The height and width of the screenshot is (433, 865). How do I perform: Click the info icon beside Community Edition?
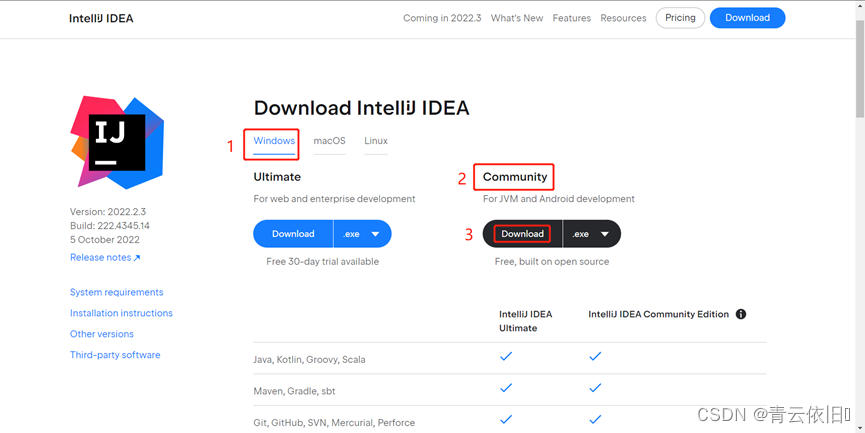741,314
